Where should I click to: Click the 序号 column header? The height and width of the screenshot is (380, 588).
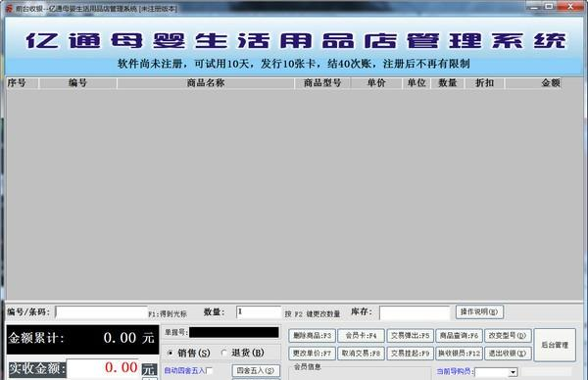(23, 83)
